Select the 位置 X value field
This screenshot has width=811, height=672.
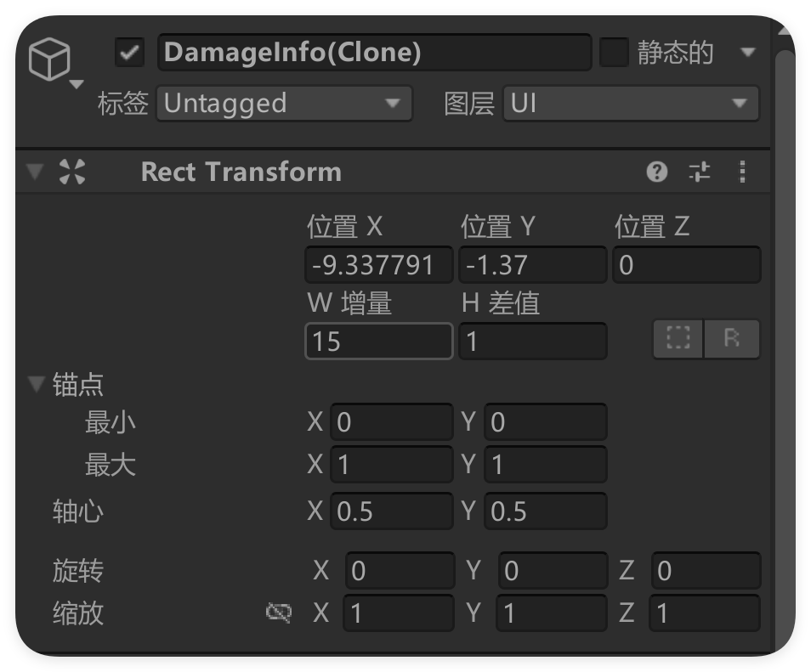pyautogui.click(x=377, y=264)
